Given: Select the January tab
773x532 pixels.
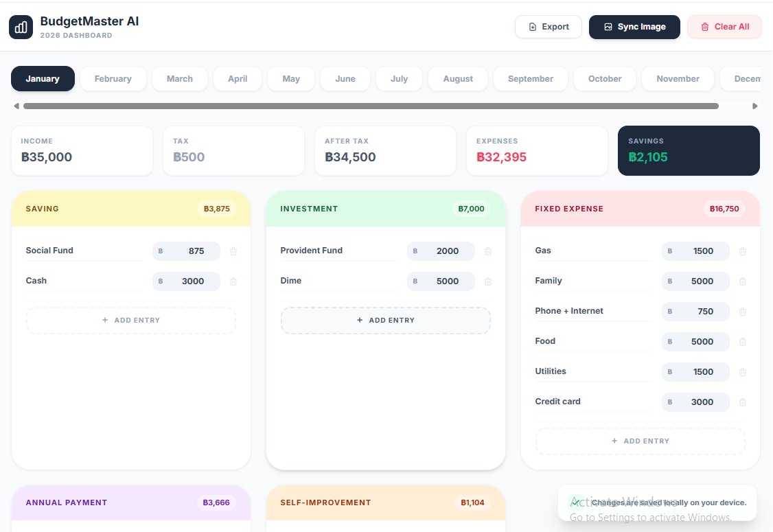Looking at the screenshot, I should [x=43, y=79].
